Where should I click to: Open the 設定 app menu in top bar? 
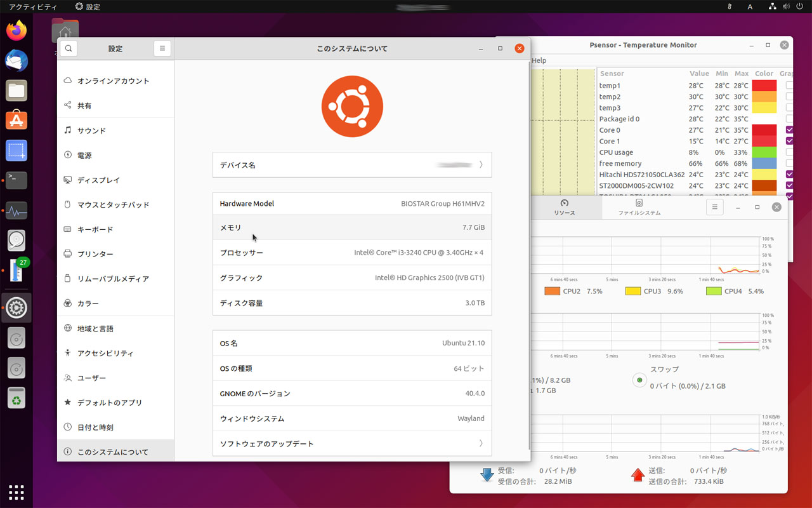(x=88, y=6)
